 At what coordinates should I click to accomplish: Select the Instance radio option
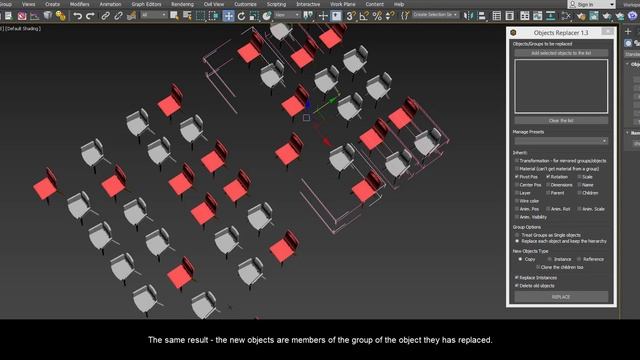pos(550,259)
